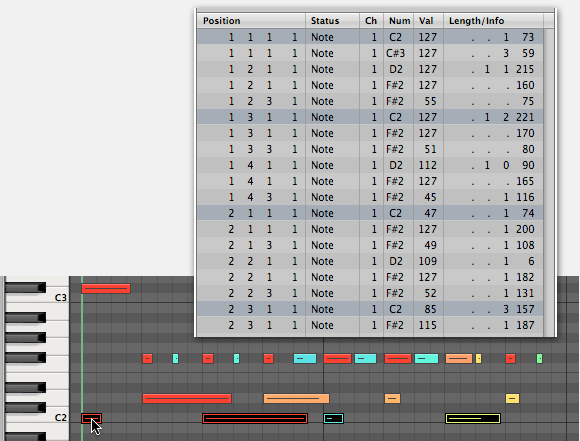580x441 pixels.
Task: Click the D2 note with velocity 112
Action: click(370, 165)
